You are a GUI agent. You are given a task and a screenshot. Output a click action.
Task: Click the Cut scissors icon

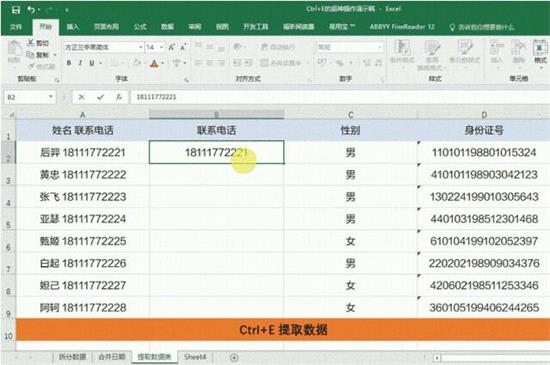[31, 43]
